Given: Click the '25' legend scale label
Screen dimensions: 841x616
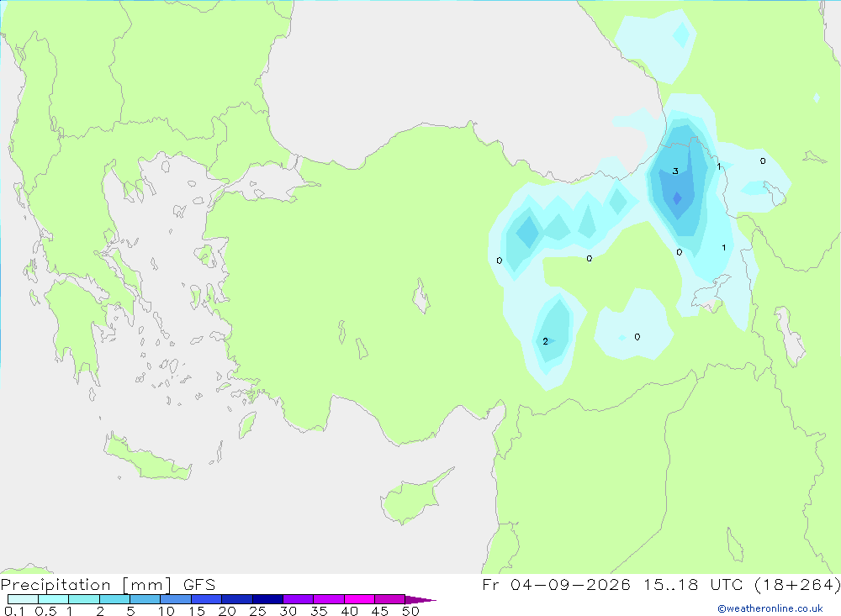Looking at the screenshot, I should 257,611.
